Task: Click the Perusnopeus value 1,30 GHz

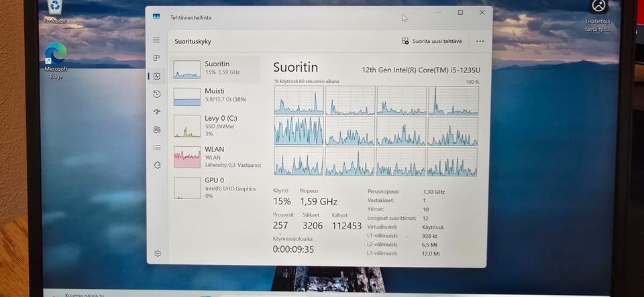Action: point(434,192)
